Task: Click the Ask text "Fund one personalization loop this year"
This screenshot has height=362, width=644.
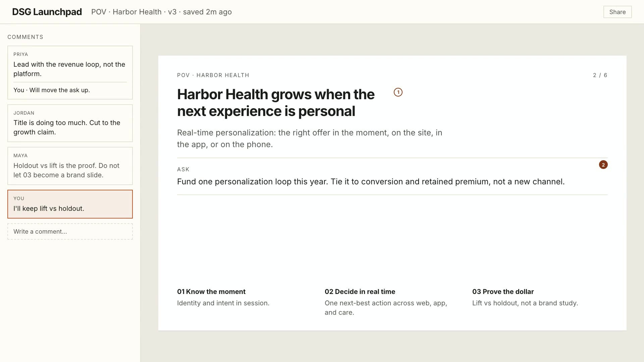Action: (x=252, y=182)
